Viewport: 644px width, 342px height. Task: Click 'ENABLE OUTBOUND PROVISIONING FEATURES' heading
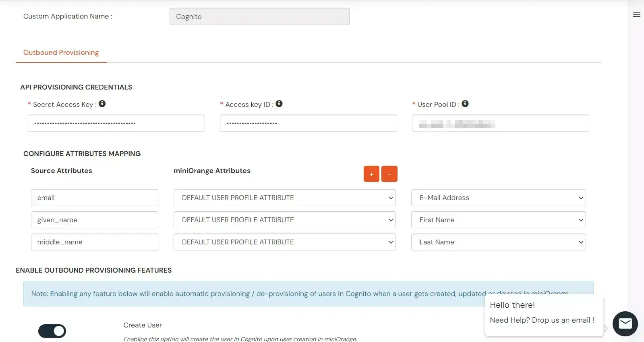pos(94,270)
